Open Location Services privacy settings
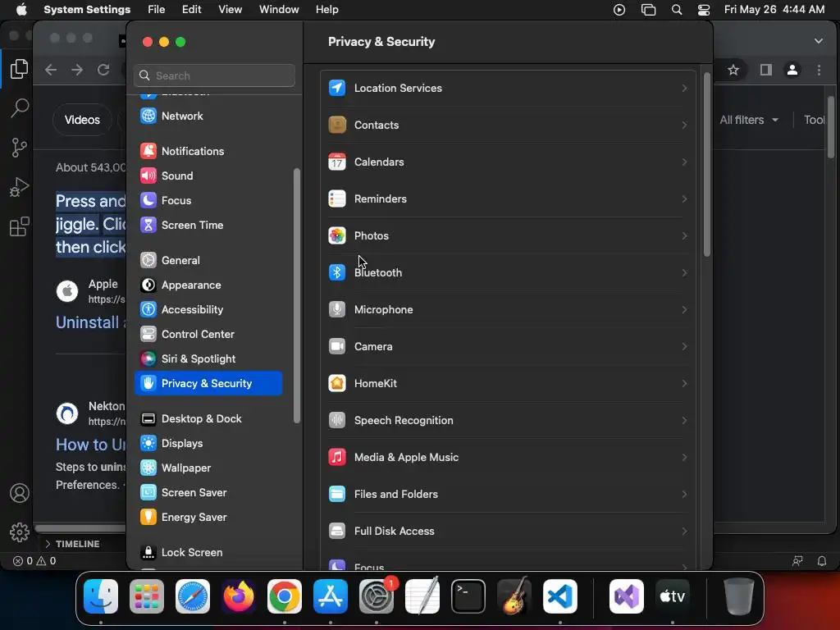 pos(508,88)
